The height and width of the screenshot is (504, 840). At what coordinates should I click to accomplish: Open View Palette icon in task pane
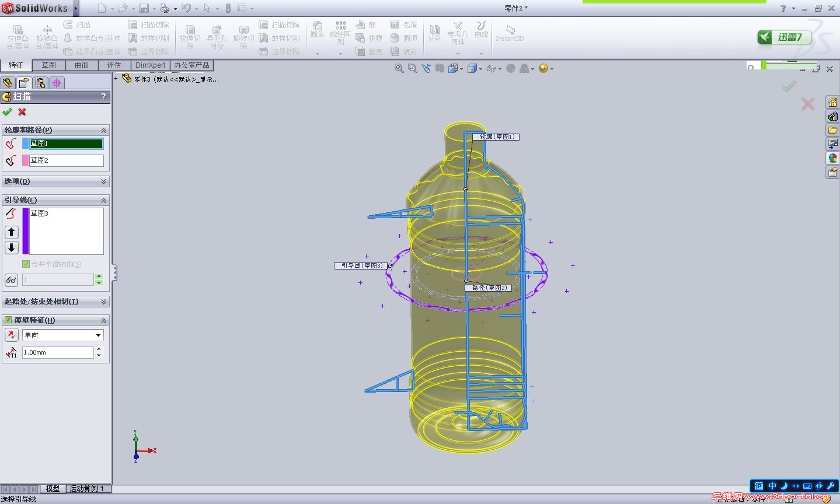(x=832, y=144)
